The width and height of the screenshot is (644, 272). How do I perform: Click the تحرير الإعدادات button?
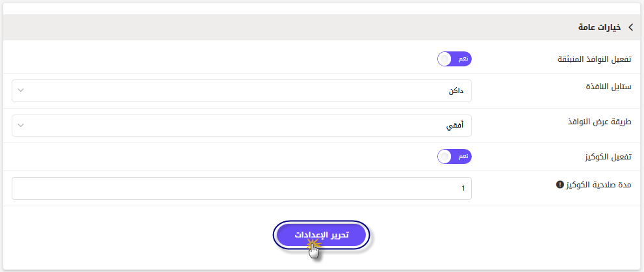tap(322, 235)
